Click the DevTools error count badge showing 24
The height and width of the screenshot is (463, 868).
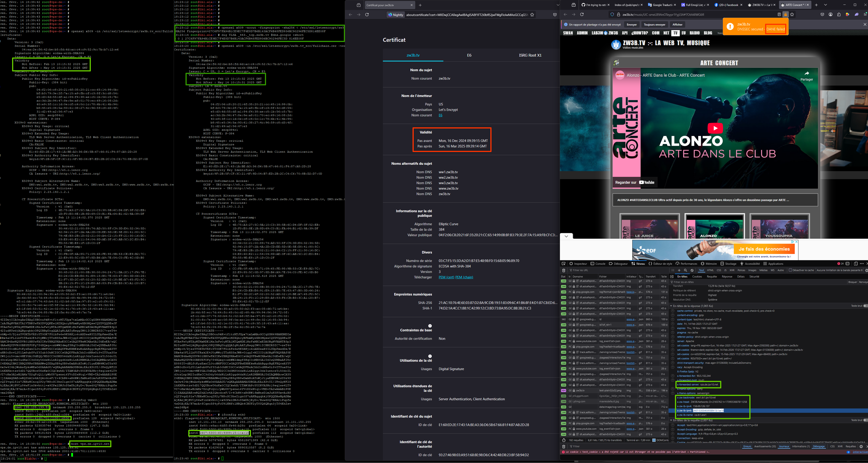(840, 264)
